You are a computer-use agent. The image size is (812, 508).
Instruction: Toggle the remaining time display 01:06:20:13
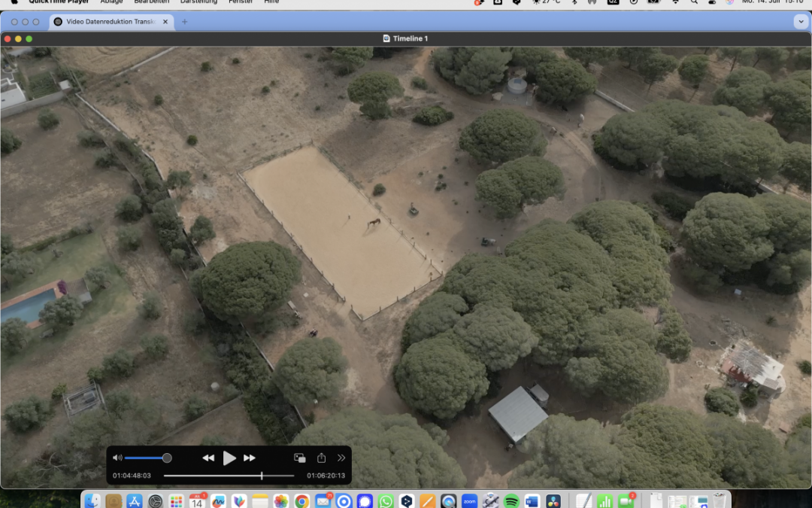tap(326, 476)
